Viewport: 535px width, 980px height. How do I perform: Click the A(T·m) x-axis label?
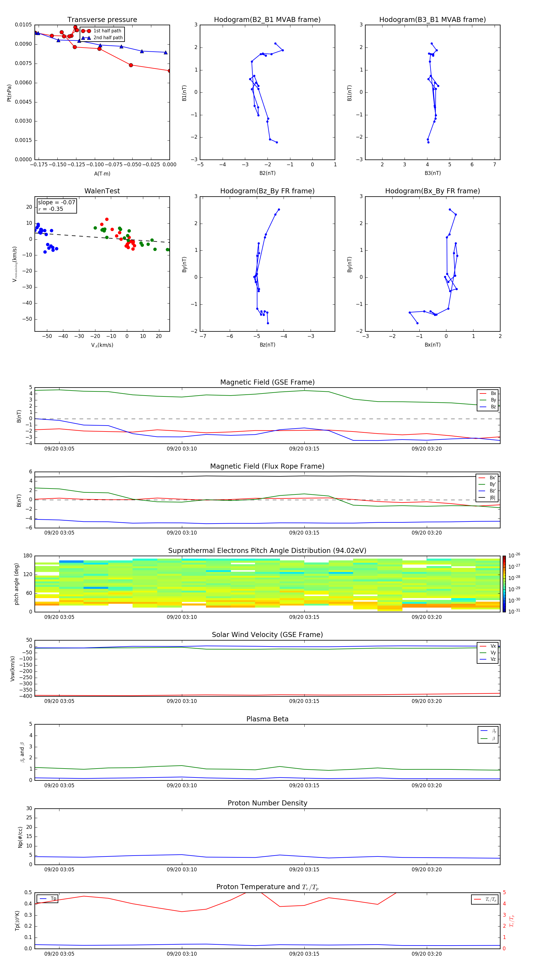[102, 174]
